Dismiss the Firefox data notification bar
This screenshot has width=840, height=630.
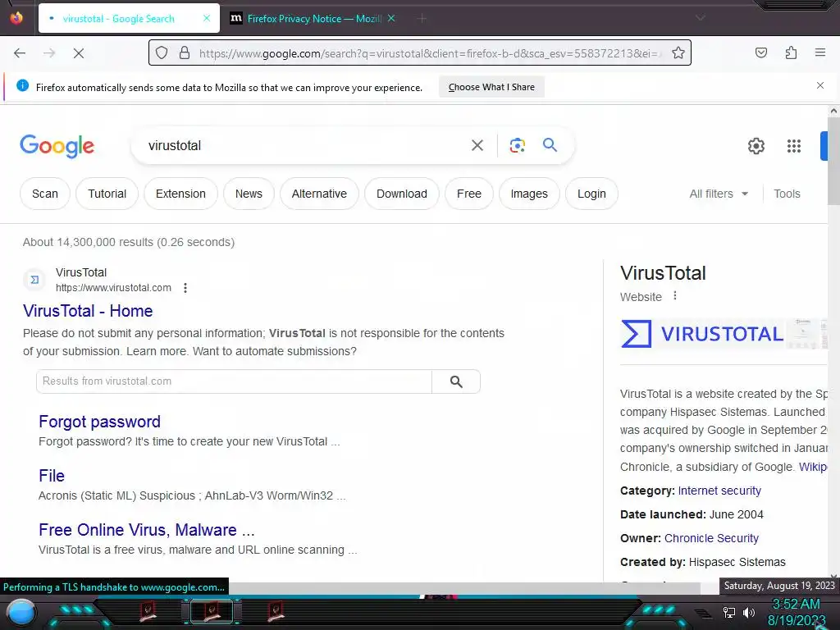(x=820, y=85)
